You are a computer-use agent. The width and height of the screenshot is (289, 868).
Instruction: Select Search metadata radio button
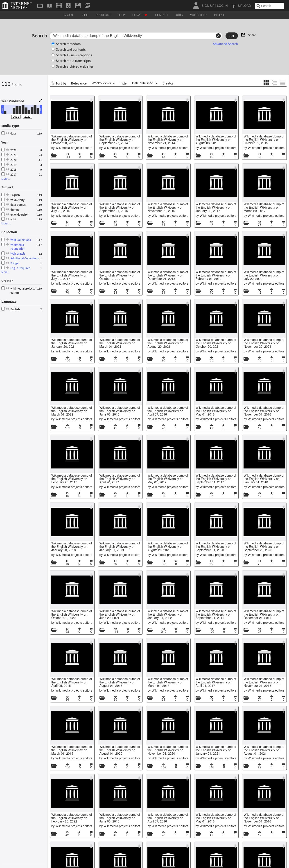53,44
